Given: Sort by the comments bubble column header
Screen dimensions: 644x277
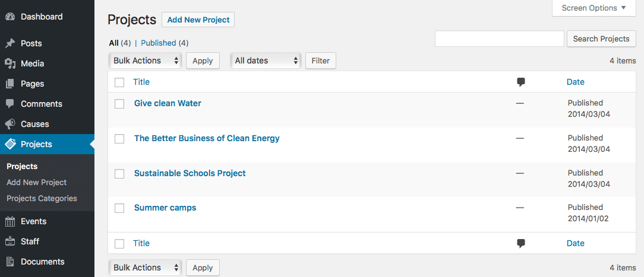Looking at the screenshot, I should tap(521, 82).
